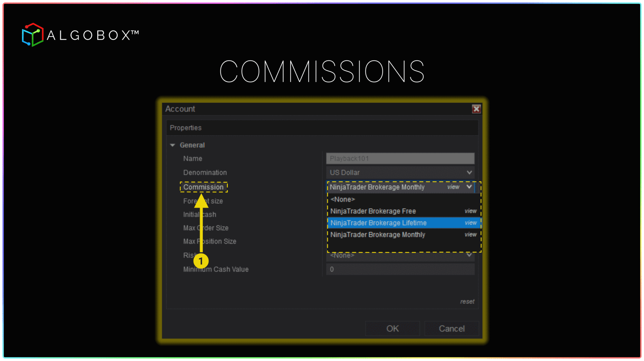Screen dimensions: 644x361
Task: Open view link for Brokerage Monthly in list
Action: click(470, 235)
